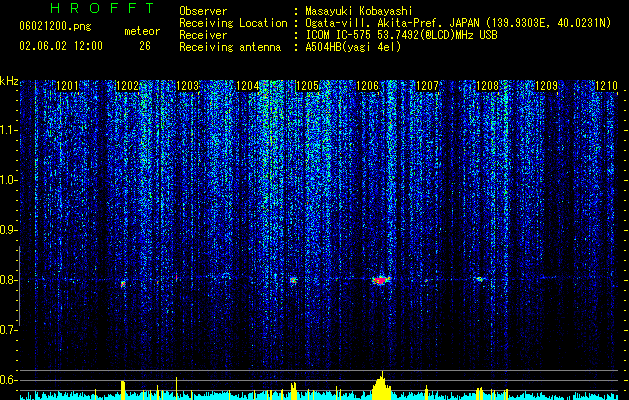Screen dimensions: 629x400
Task: Click the meteor count label
Action: [x=142, y=31]
